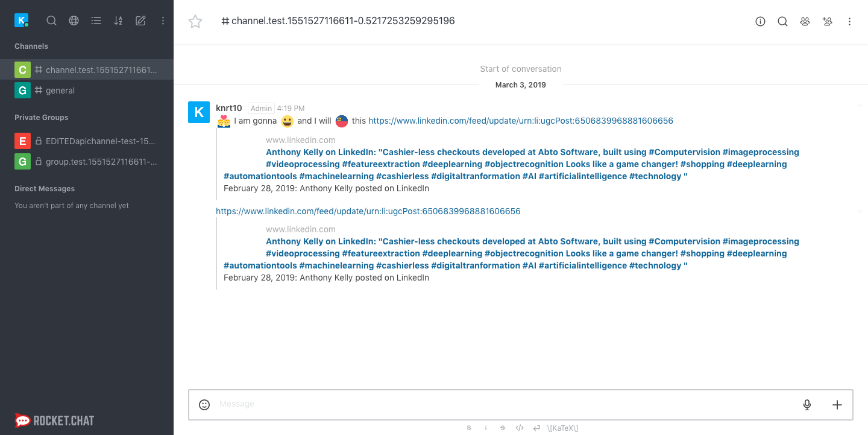The width and height of the screenshot is (868, 435).
Task: Open the plus attachment menu in composer
Action: click(837, 405)
